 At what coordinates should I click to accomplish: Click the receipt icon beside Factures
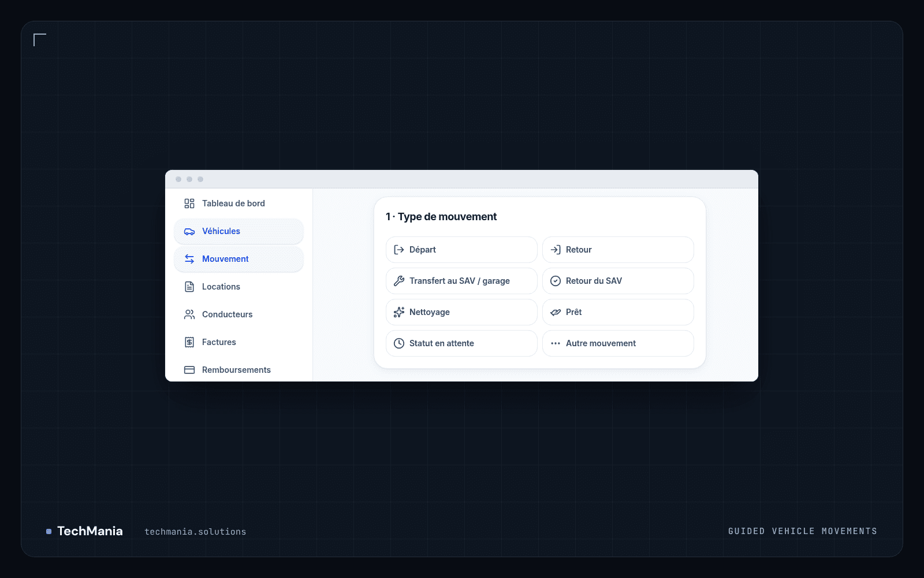189,342
